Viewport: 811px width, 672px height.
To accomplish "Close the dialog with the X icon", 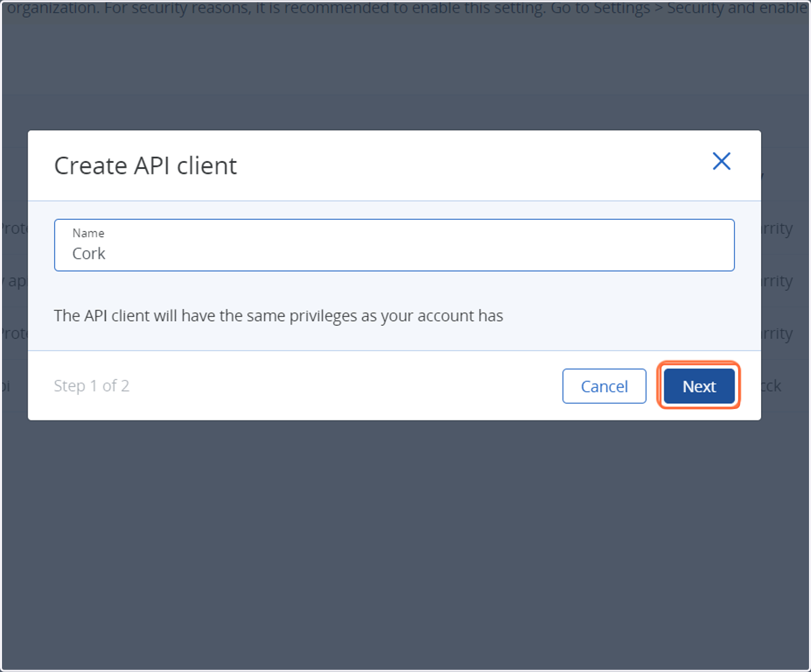I will [722, 161].
